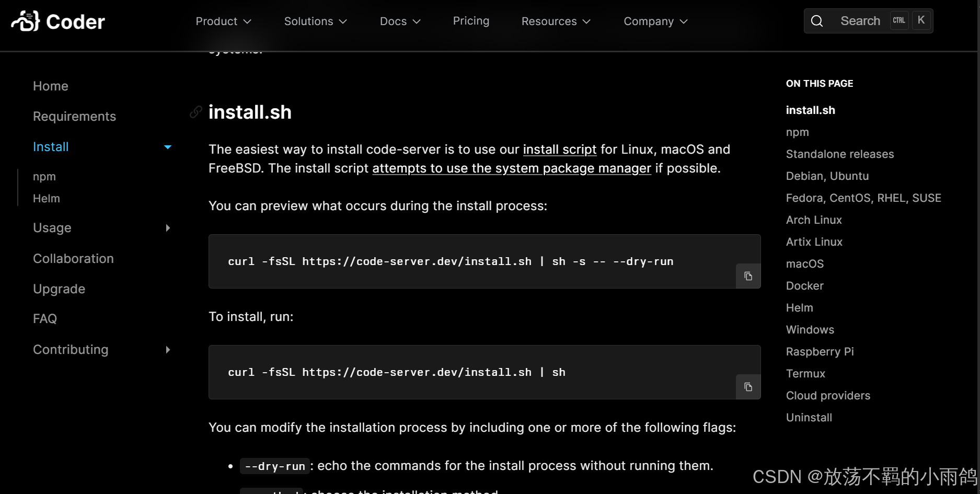Open Requirements in the sidebar
The image size is (980, 494).
coord(74,117)
